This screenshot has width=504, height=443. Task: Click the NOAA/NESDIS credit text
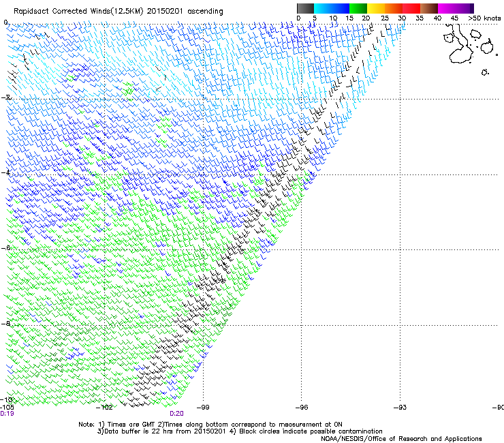coord(401,439)
